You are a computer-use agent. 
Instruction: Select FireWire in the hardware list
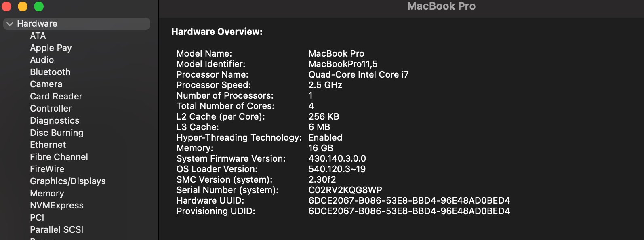pyautogui.click(x=47, y=169)
